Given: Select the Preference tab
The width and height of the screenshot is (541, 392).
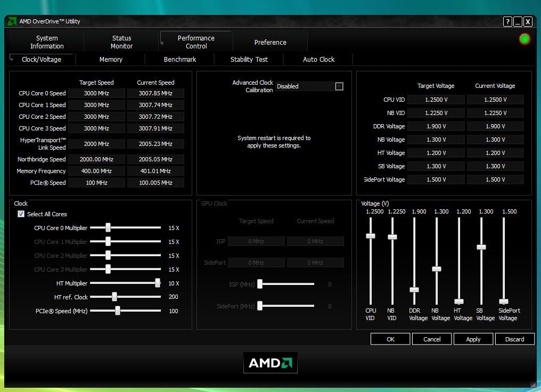Looking at the screenshot, I should coord(270,42).
